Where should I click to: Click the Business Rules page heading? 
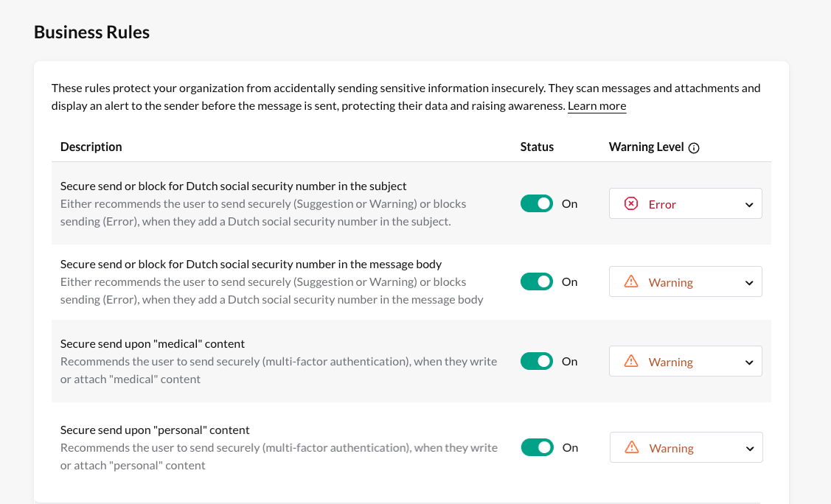pos(92,32)
